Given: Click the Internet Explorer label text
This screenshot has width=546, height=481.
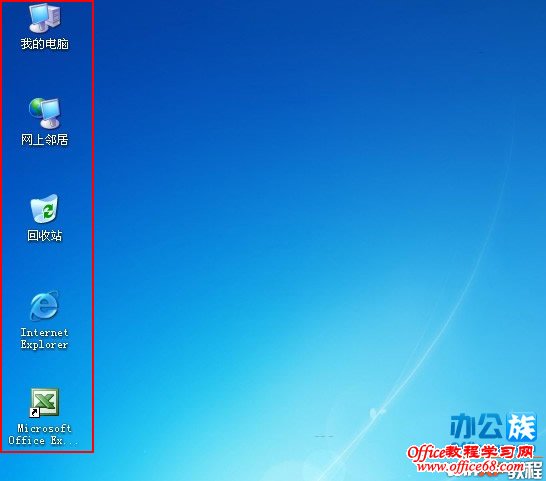Looking at the screenshot, I should pos(44,338).
